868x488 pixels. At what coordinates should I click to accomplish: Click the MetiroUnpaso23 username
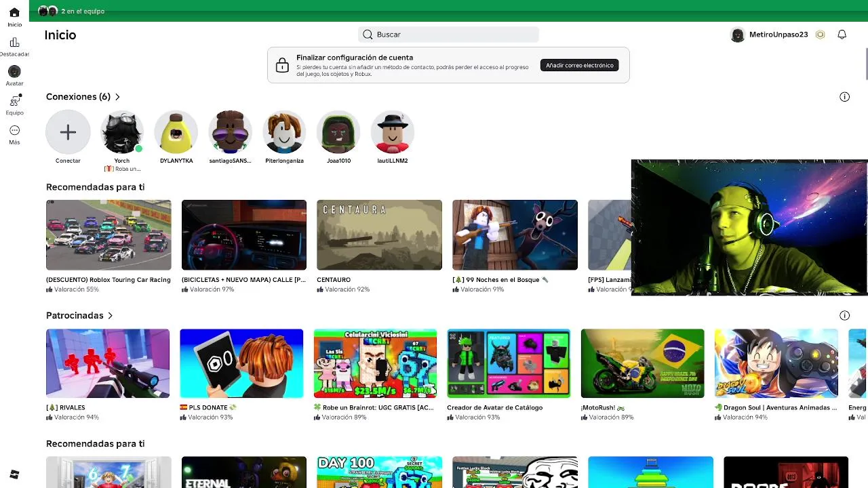pos(778,35)
